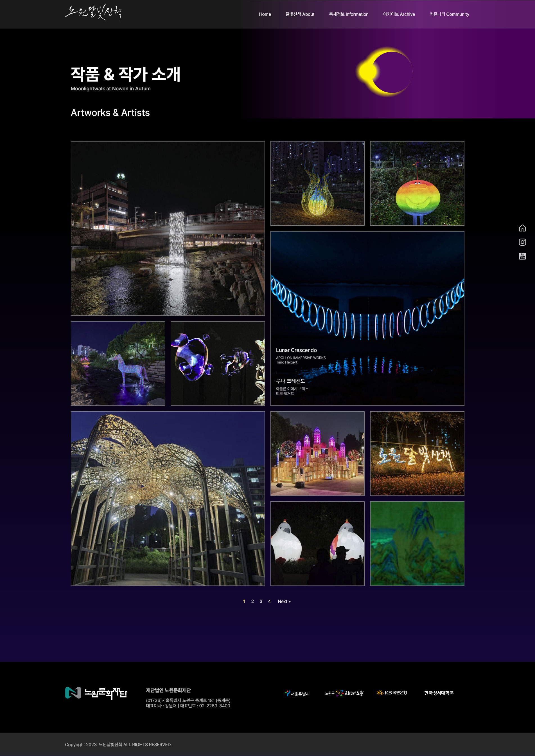Open the 한국성서대학교 sponsor logo
The image size is (535, 756).
439,693
